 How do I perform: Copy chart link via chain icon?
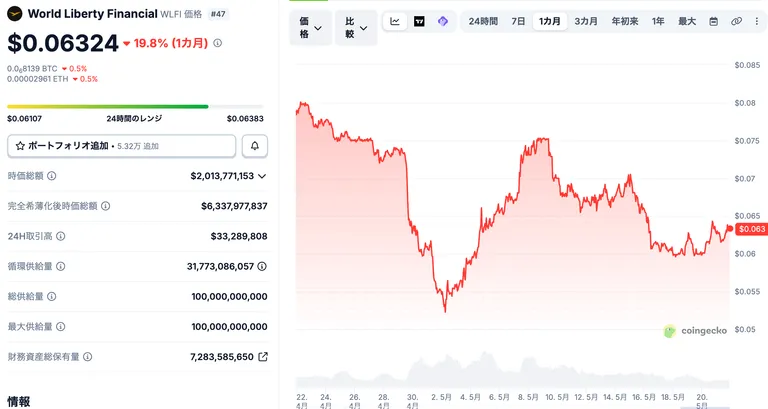click(736, 22)
